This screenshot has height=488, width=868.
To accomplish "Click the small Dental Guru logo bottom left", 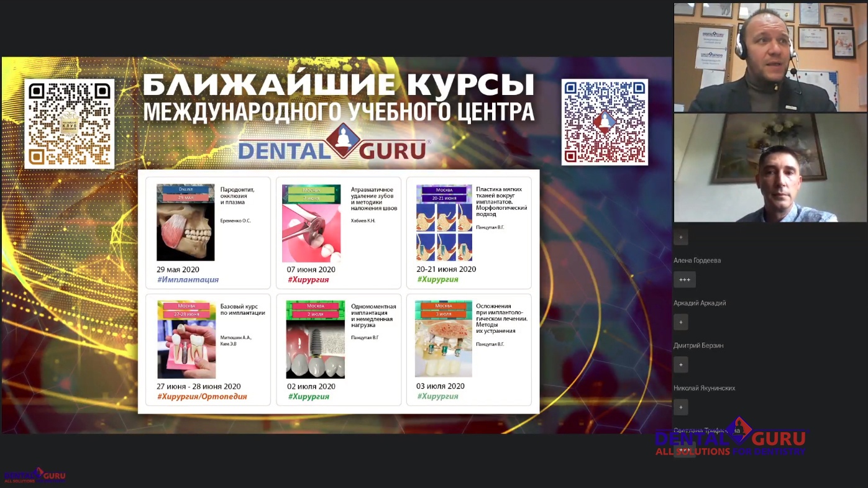I will [x=34, y=476].
